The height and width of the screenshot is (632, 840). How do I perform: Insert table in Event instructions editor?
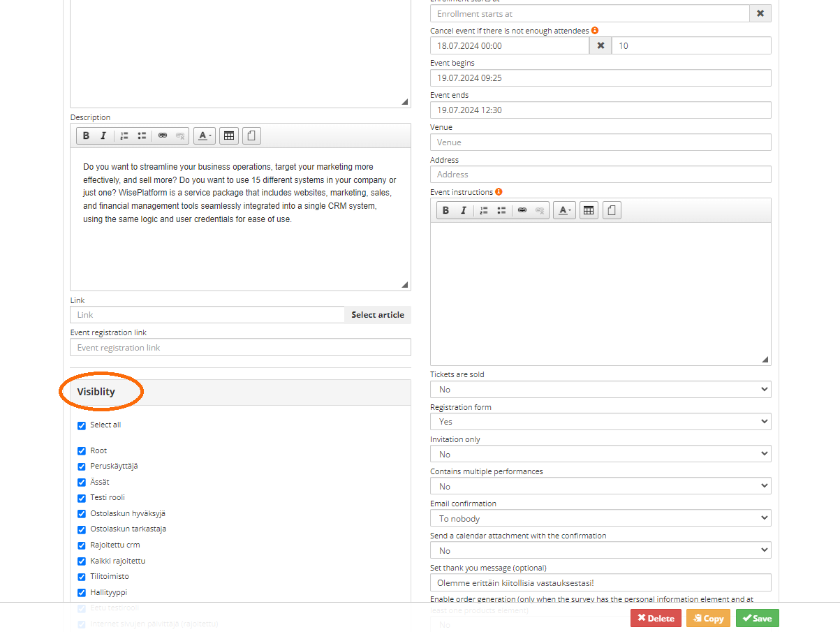click(x=589, y=210)
